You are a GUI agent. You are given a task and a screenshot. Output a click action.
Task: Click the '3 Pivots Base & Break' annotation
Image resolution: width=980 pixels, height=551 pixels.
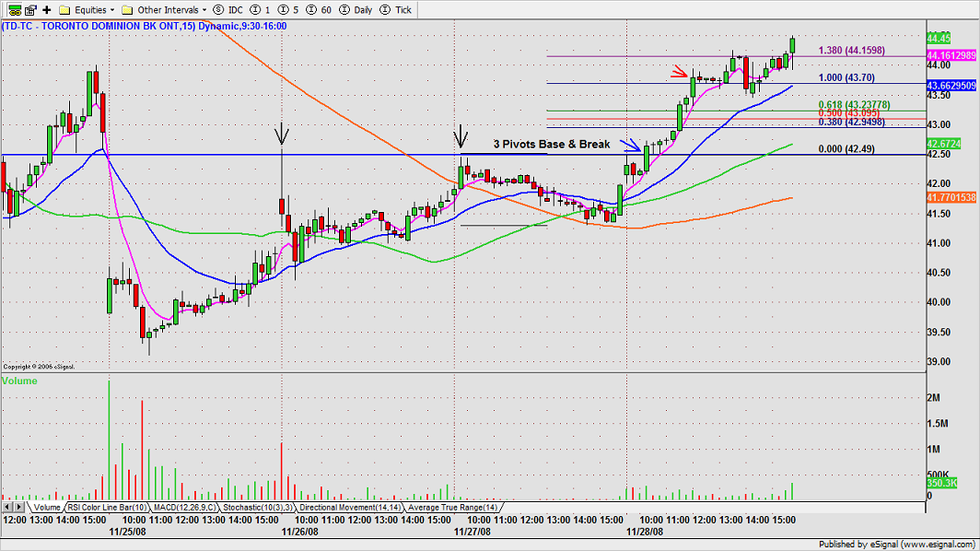[x=551, y=144]
